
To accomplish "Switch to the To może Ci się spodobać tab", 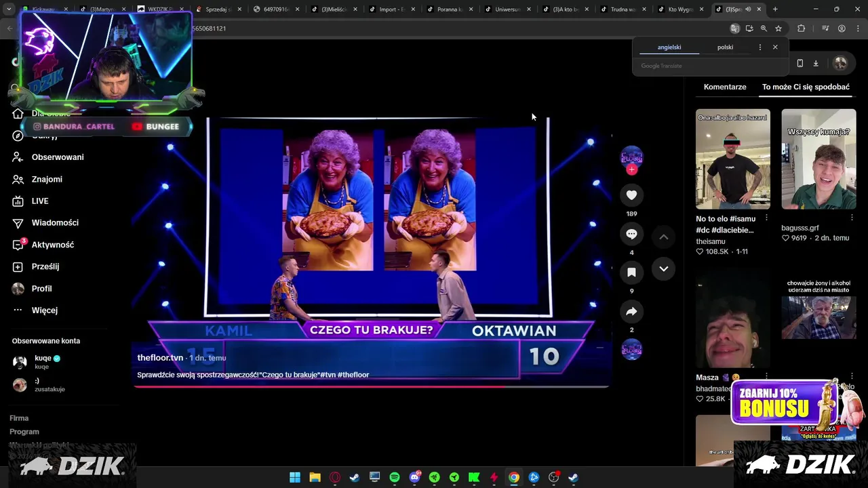I will (806, 87).
